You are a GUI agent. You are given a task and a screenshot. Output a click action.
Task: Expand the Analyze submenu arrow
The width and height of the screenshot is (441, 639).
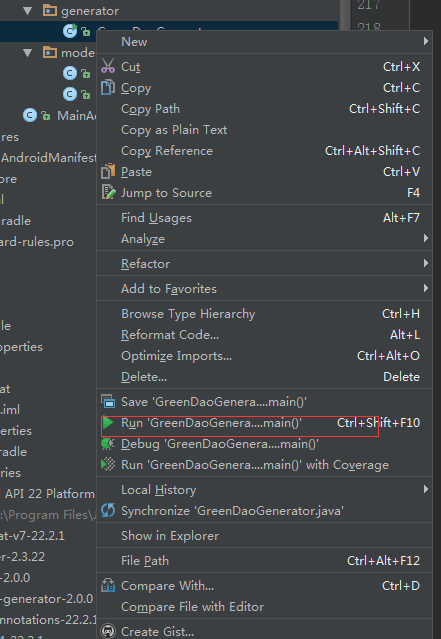click(426, 238)
